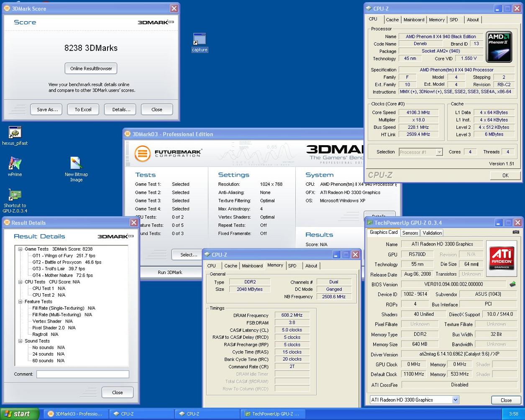This screenshot has width=525, height=420.
Task: Select GT2 - Battle of Proxycon row
Action: [67, 262]
